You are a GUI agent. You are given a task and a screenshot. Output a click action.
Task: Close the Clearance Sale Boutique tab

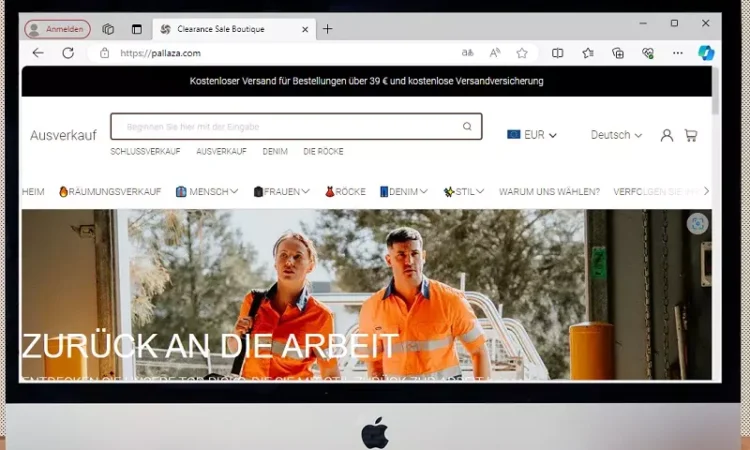coord(305,29)
